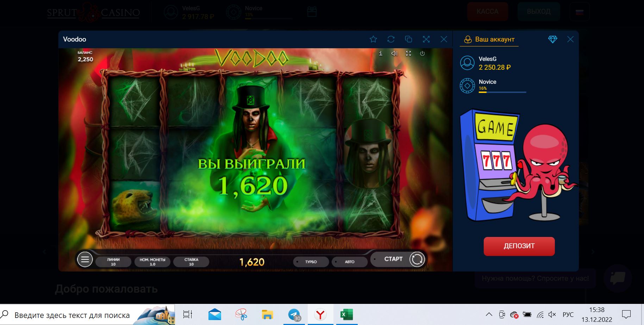The image size is (644, 325).
Task: Open the game info 'i' icon
Action: pos(381,54)
